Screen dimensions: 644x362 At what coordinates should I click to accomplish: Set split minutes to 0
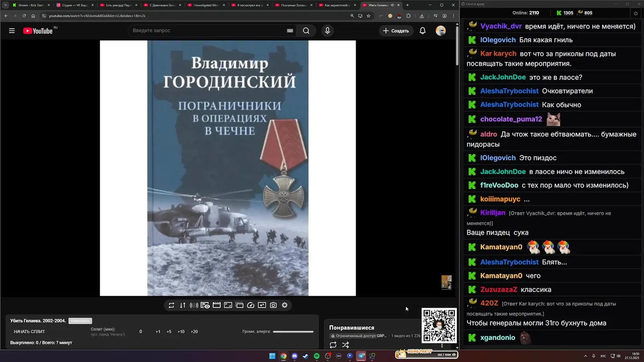141,332
